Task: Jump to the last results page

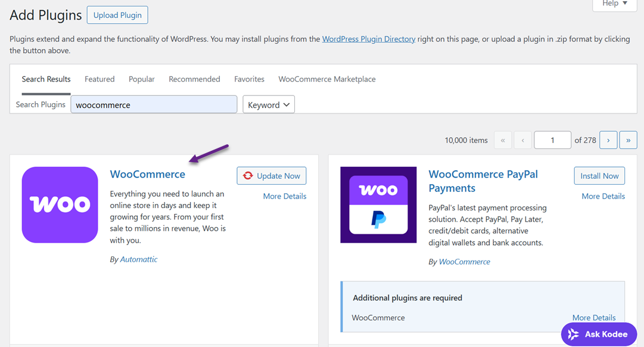Action: pyautogui.click(x=628, y=140)
